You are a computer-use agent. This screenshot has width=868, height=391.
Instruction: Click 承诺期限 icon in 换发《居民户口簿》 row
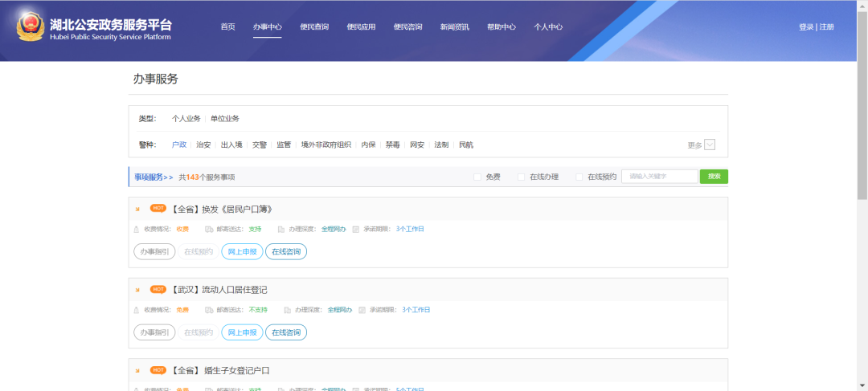click(356, 229)
